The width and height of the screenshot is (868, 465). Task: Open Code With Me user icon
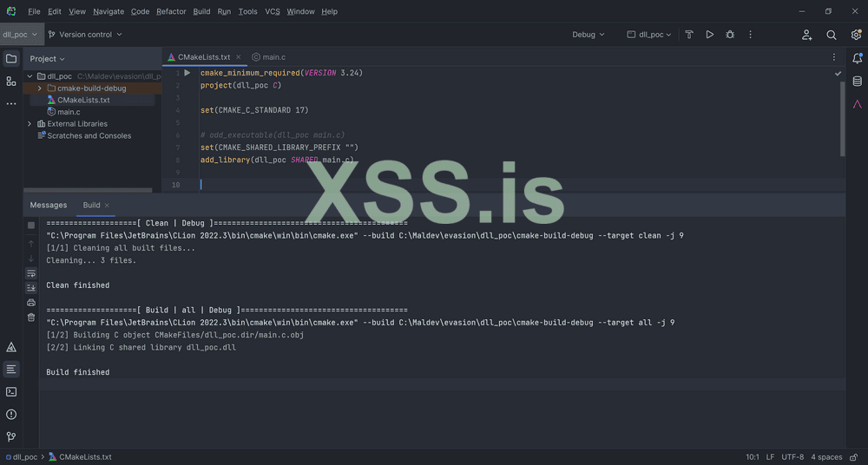(807, 35)
